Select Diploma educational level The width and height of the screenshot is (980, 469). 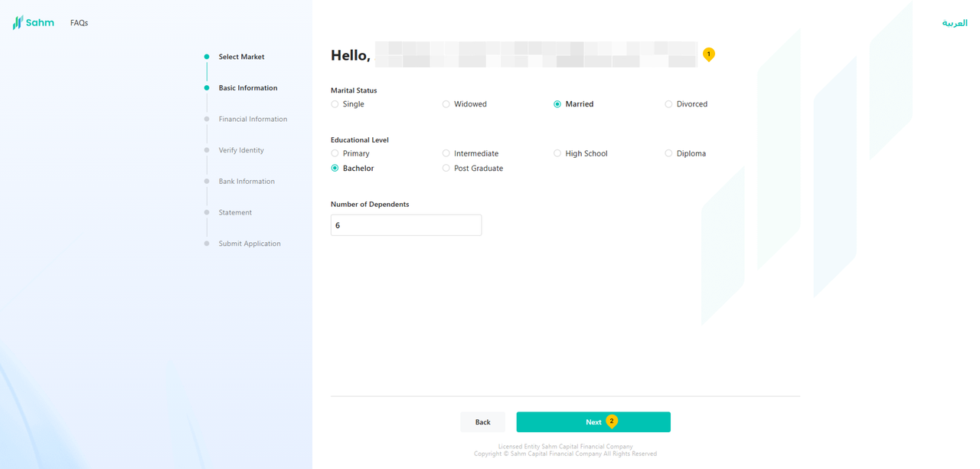point(669,153)
